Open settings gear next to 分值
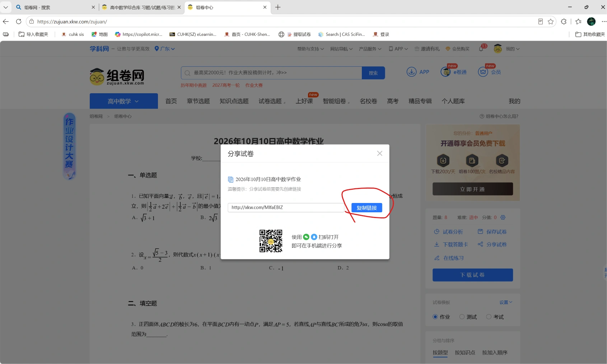 (503, 217)
